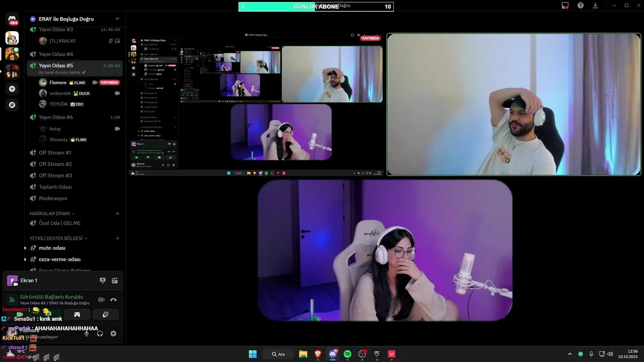The width and height of the screenshot is (644, 362).
Task: Focus the woman's webcam video tile
Action: click(x=385, y=250)
